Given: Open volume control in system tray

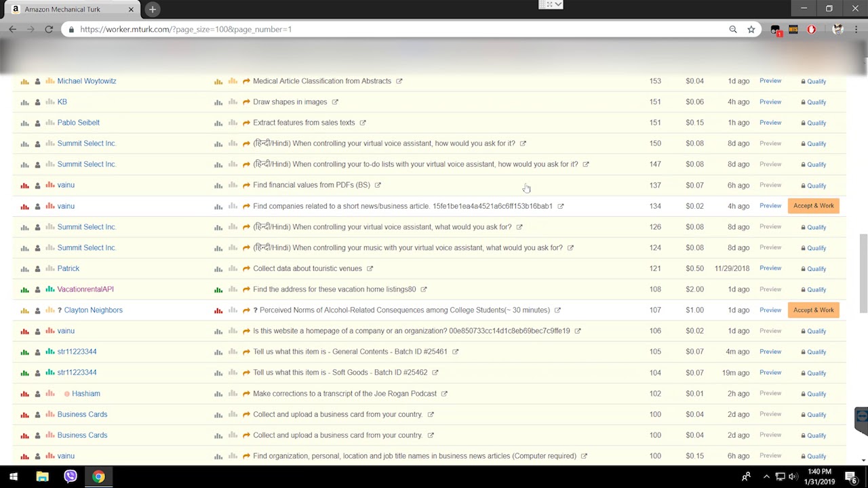Looking at the screenshot, I should coord(793,476).
